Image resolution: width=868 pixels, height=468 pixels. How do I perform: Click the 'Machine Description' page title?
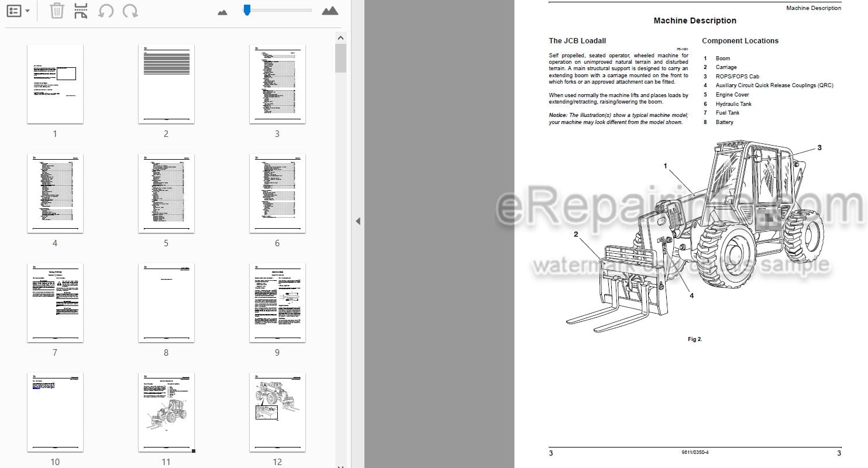coord(695,20)
